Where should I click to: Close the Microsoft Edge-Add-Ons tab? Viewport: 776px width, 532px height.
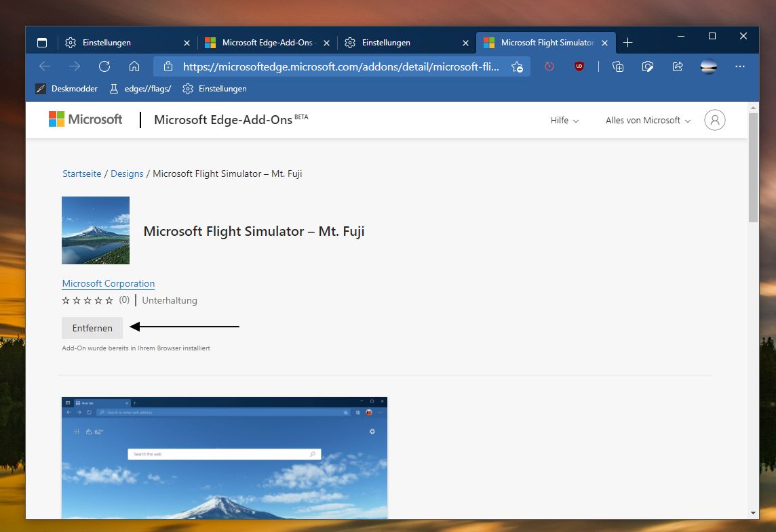coord(327,43)
